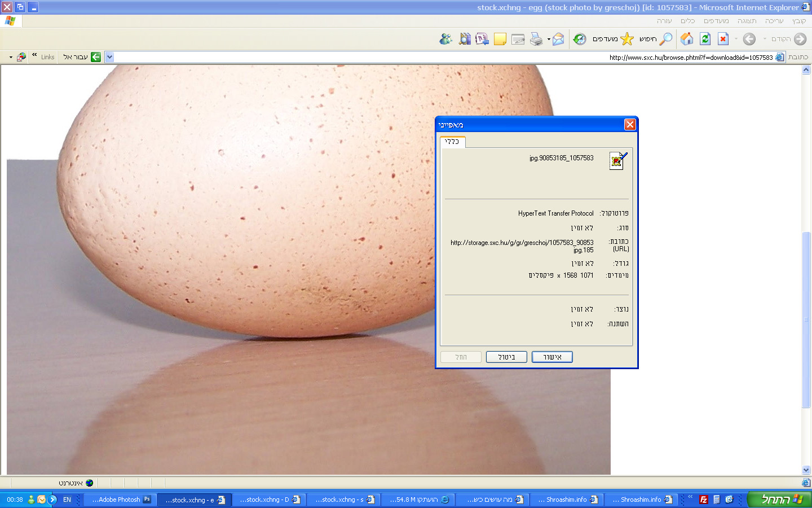Expand the address bar history dropdown
This screenshot has width=812, height=508.
click(109, 57)
